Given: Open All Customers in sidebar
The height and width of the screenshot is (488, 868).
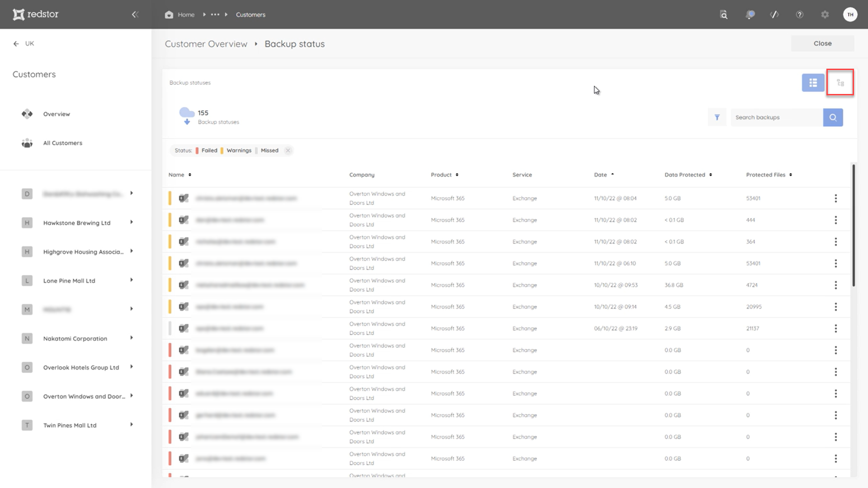Looking at the screenshot, I should click(x=63, y=143).
